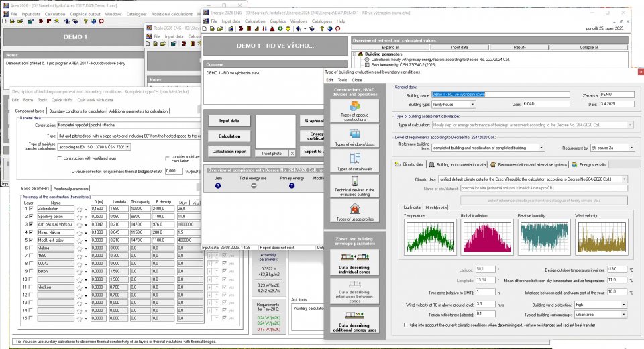
Task: Enable checkbox for layer 6 vlákna
Action: click(x=30, y=248)
